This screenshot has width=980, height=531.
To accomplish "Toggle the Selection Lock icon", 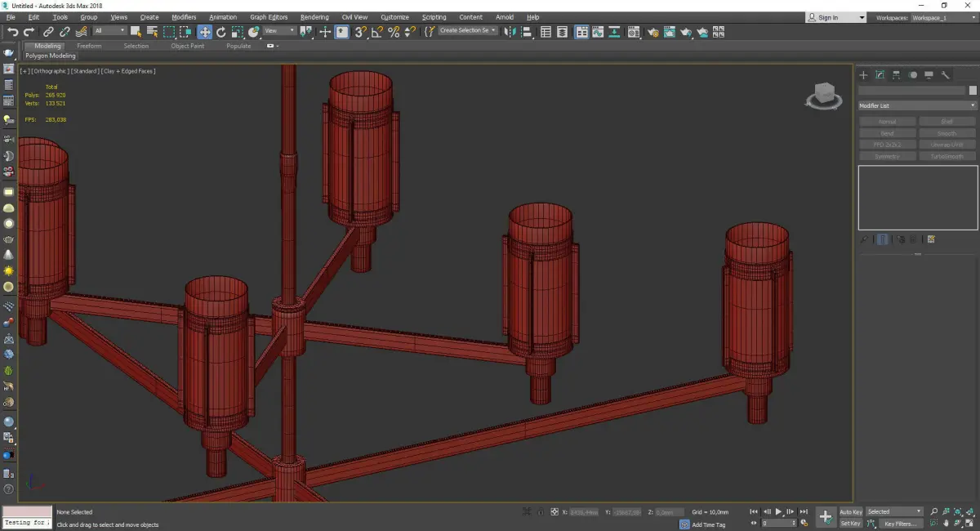I will [540, 511].
